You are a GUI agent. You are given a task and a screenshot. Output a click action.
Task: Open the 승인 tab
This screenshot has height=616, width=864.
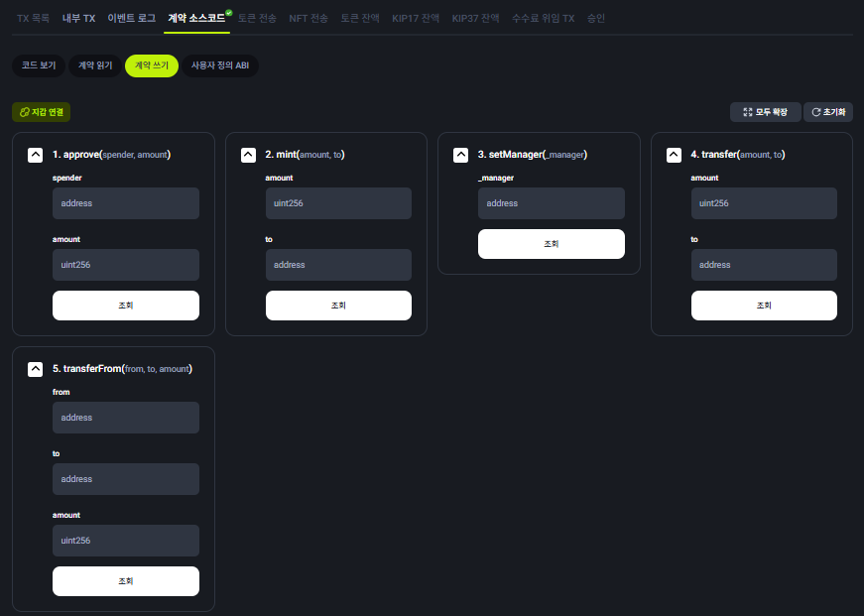tap(595, 18)
